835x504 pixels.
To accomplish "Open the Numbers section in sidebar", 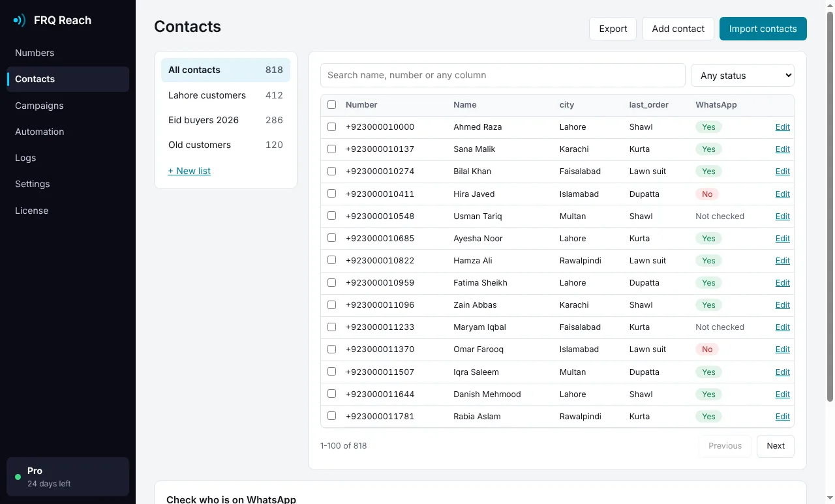I will click(x=68, y=53).
